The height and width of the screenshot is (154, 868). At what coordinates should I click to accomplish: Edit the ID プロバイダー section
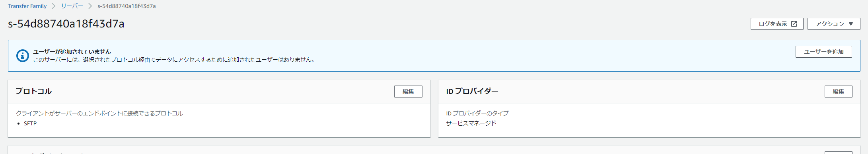tap(838, 92)
